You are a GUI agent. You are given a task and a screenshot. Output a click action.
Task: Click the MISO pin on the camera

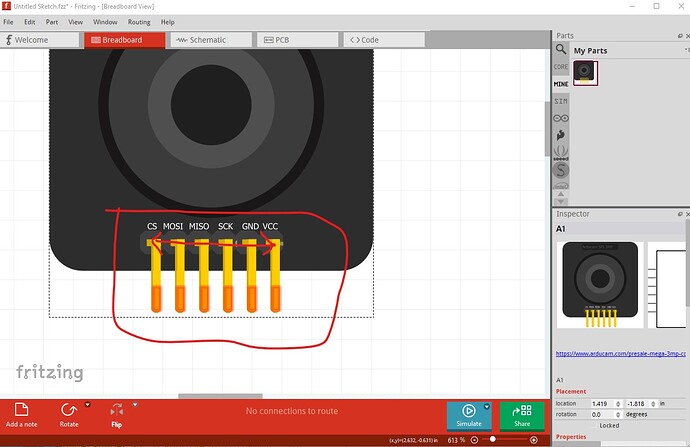[203, 275]
